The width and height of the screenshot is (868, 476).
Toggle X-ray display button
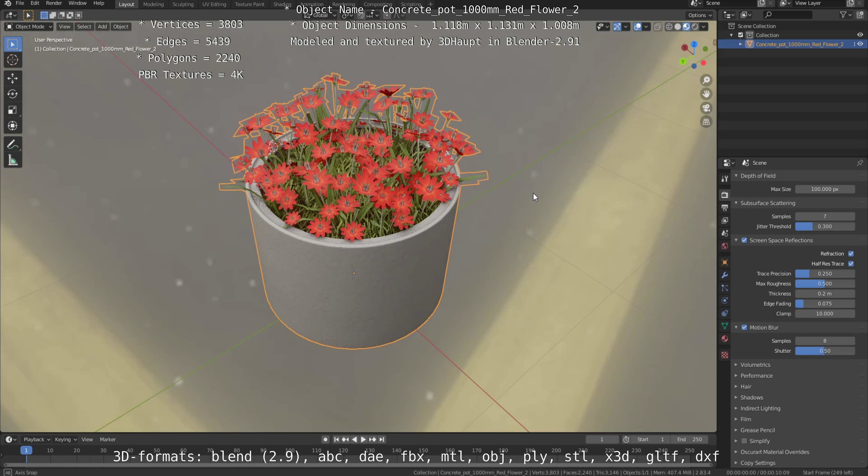657,27
